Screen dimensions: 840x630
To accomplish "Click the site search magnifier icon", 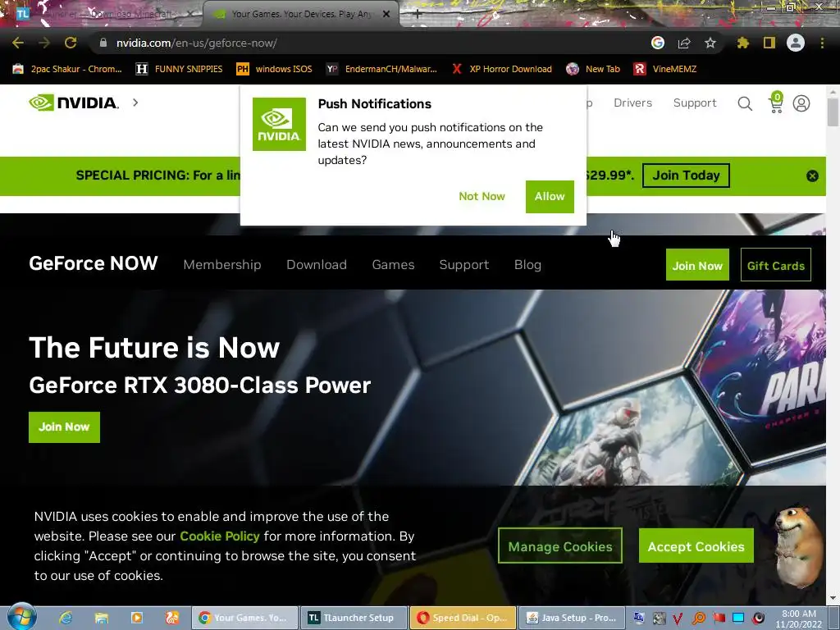I will (745, 103).
